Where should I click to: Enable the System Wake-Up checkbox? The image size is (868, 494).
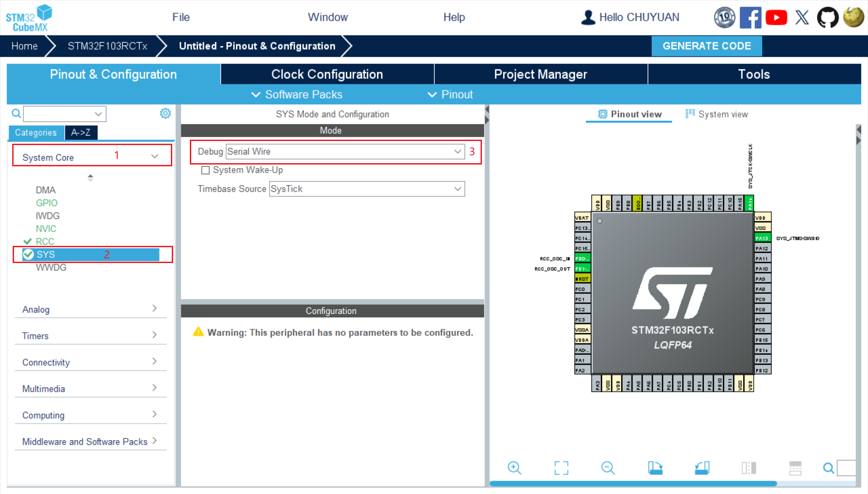(205, 170)
